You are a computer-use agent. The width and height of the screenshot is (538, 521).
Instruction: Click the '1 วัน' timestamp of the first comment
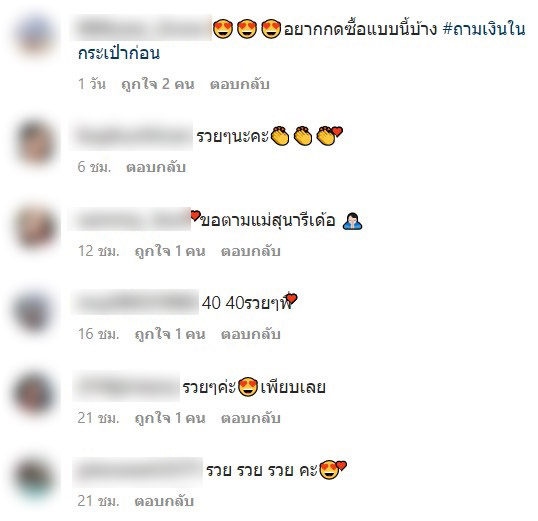(92, 84)
